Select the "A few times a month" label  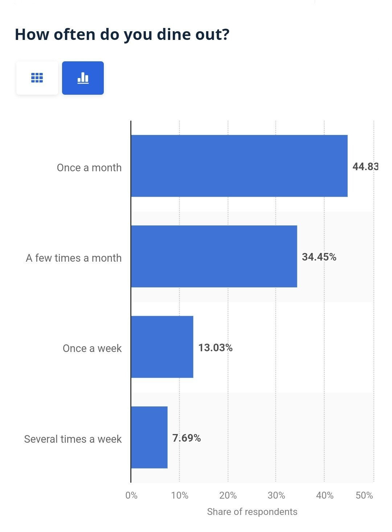tap(74, 258)
